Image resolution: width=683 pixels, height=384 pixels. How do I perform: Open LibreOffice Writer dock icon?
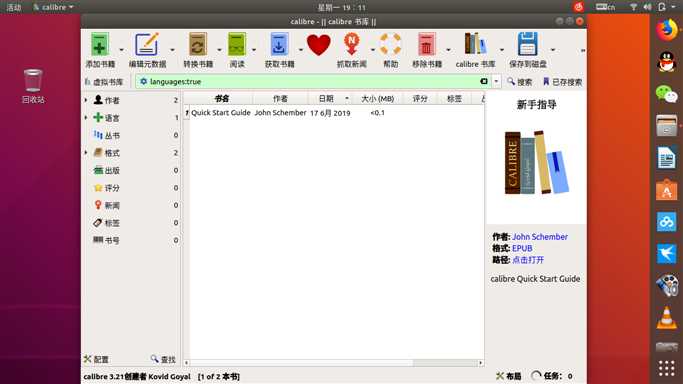(x=666, y=158)
